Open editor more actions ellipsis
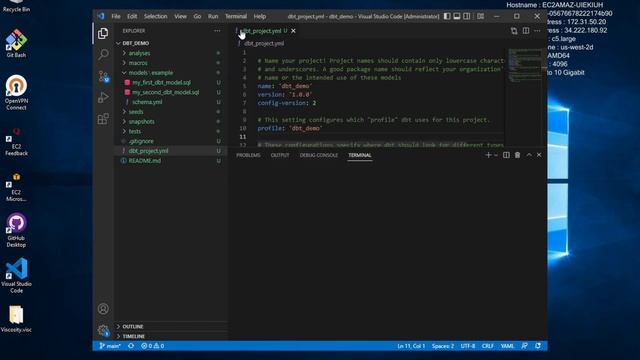 (537, 31)
